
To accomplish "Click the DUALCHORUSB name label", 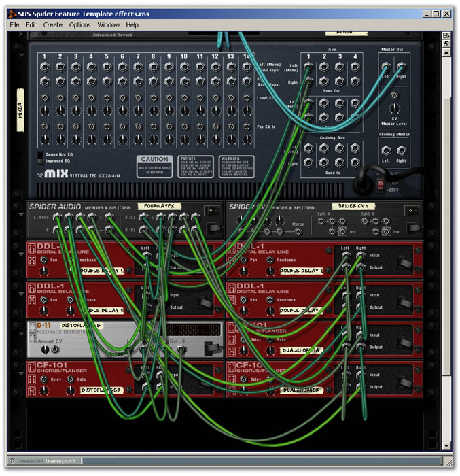I will coord(301,390).
